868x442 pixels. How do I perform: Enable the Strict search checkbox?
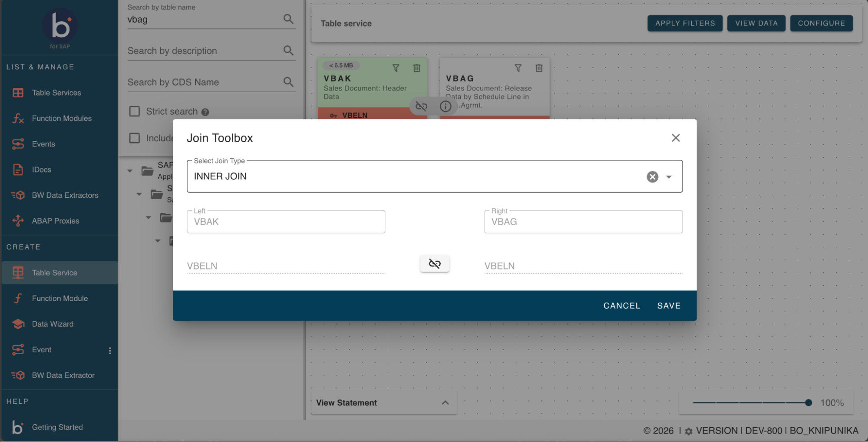(135, 111)
